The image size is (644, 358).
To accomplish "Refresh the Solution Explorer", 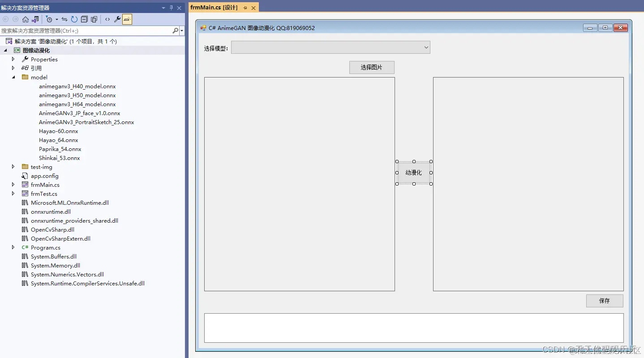I will [74, 19].
